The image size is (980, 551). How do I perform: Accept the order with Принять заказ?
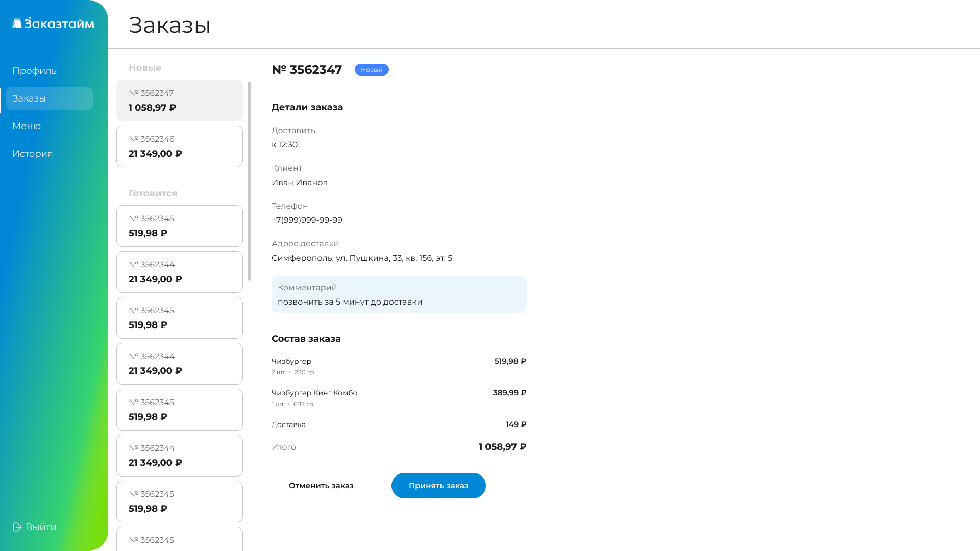coord(438,486)
